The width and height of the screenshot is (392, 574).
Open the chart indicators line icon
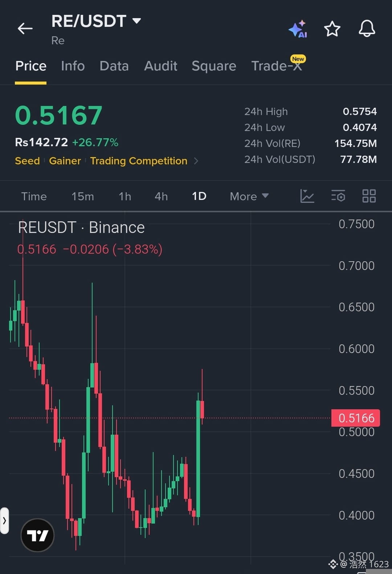[307, 196]
